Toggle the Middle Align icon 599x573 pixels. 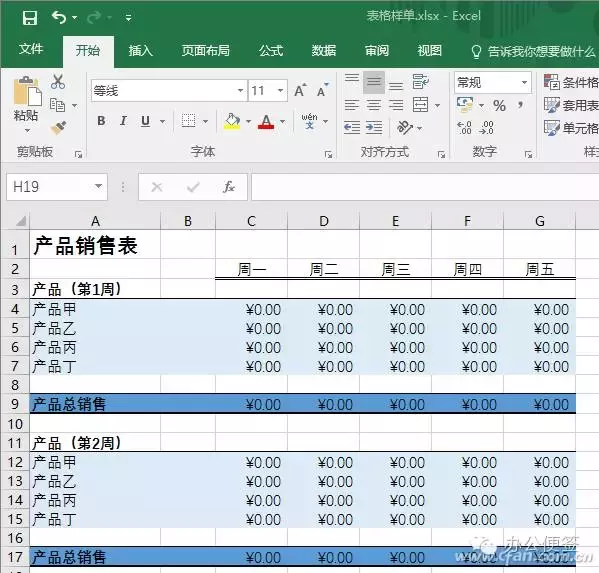point(374,82)
